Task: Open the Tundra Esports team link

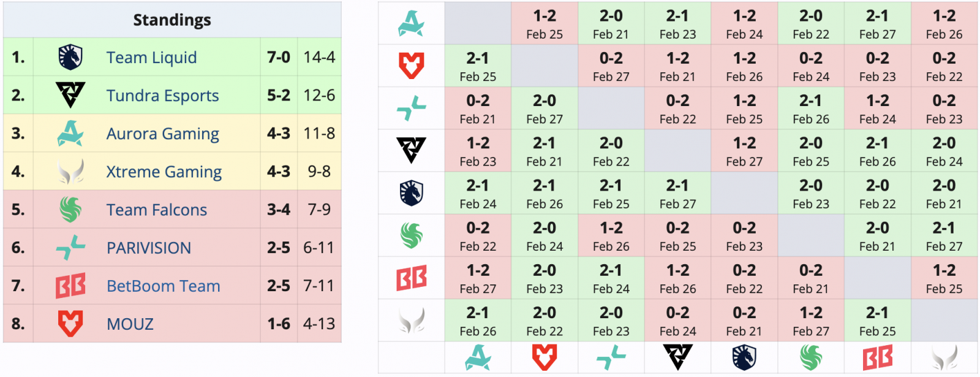Action: click(x=162, y=96)
